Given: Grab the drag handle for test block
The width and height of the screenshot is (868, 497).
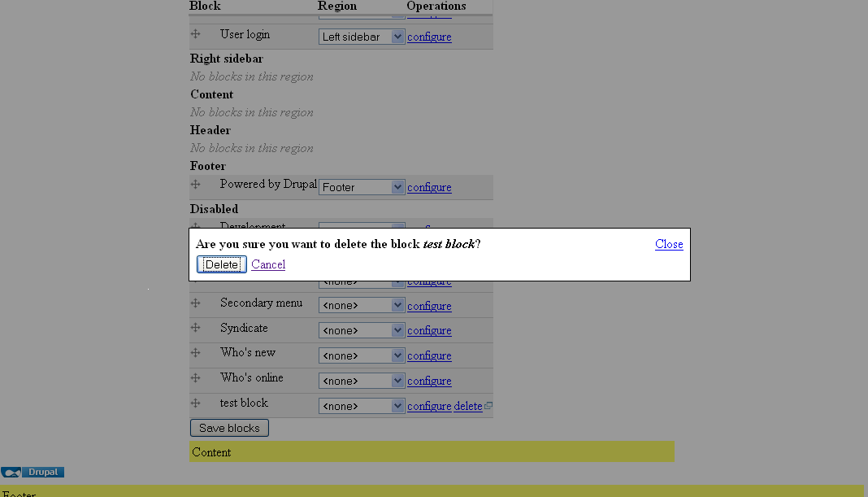Looking at the screenshot, I should point(195,403).
